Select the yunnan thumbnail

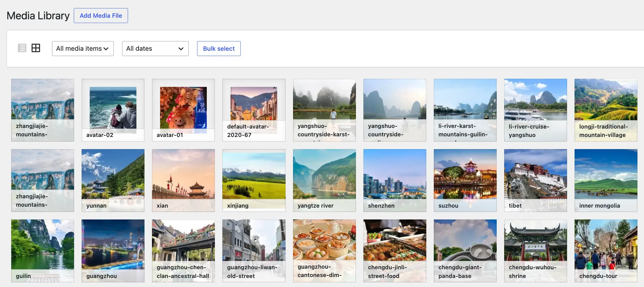(x=113, y=181)
